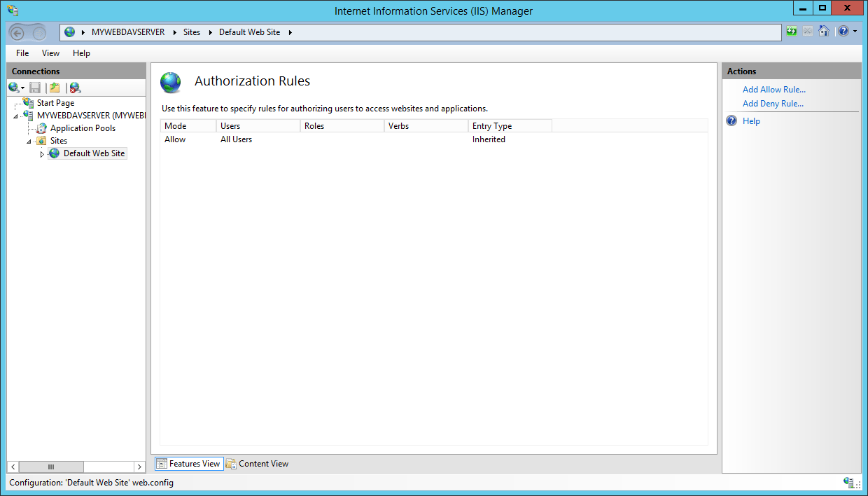The height and width of the screenshot is (496, 868).
Task: Click the Authorization Rules globe icon
Action: [x=171, y=83]
